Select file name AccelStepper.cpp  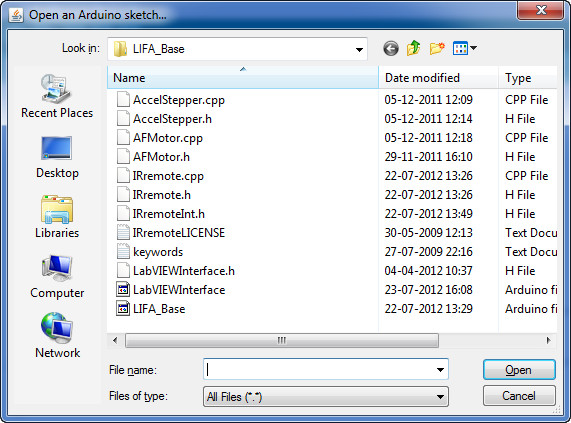point(179,100)
